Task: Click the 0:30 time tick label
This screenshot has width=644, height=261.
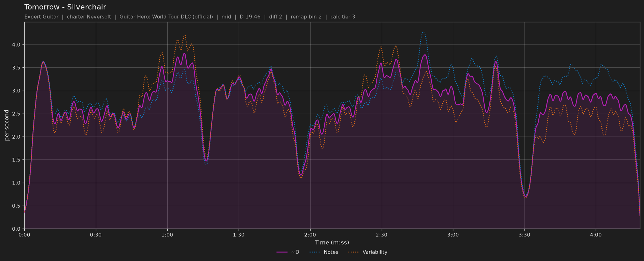Action: tap(96, 235)
